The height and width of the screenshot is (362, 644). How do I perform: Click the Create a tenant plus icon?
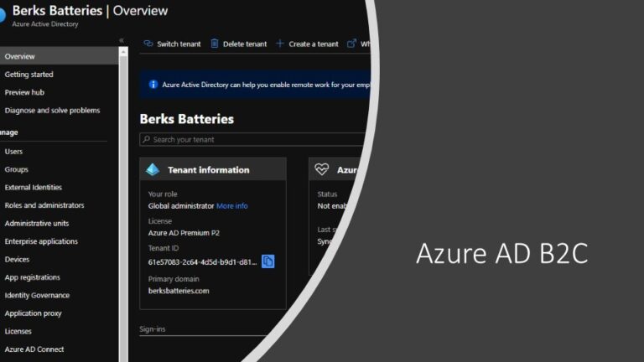280,44
